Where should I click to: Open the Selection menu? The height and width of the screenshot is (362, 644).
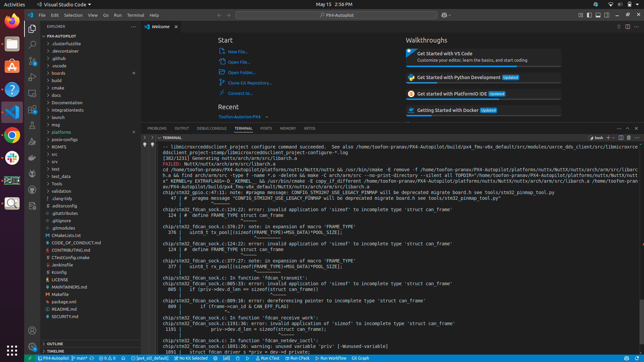73,15
